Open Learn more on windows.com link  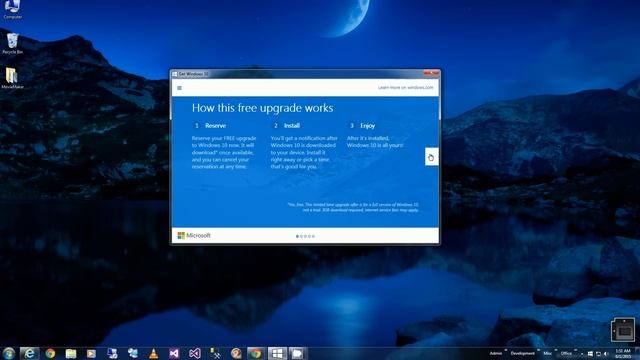[x=405, y=87]
